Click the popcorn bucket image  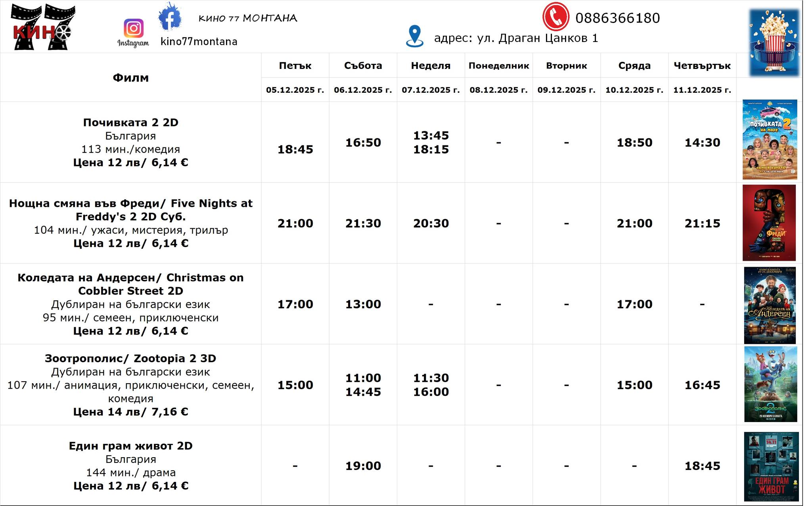click(774, 42)
